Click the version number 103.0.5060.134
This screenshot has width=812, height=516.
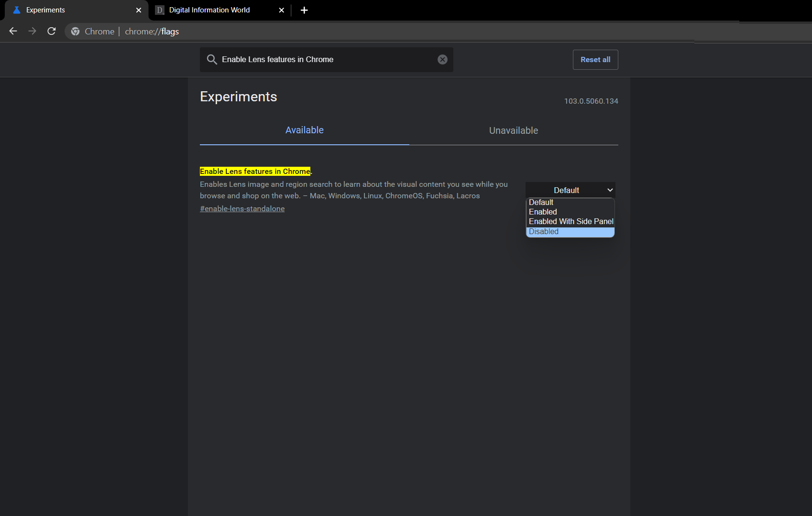(x=591, y=101)
